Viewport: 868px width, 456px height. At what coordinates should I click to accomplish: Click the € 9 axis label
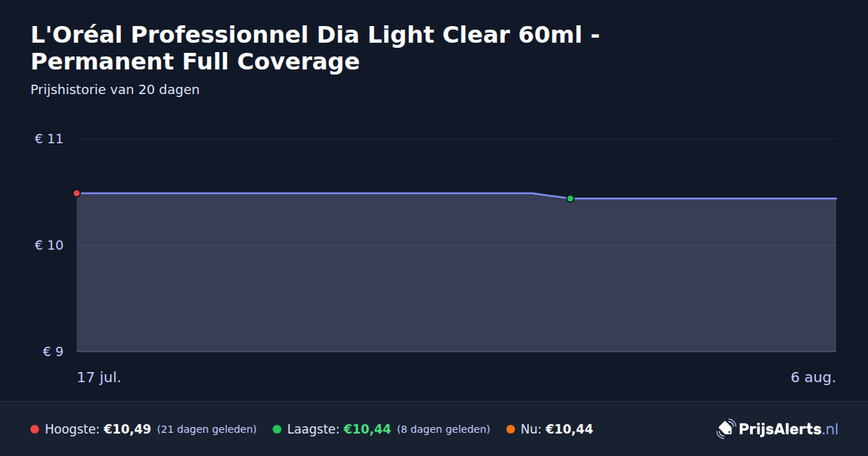coord(54,352)
